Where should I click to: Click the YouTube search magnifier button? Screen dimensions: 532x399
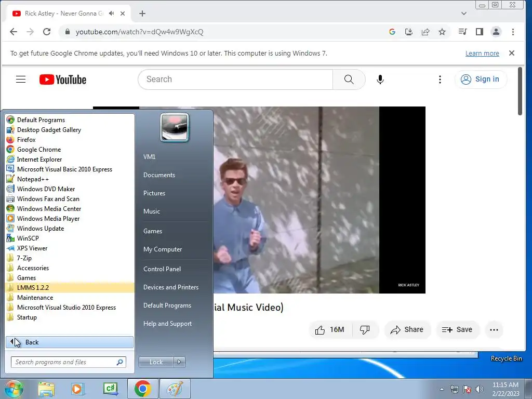349,79
